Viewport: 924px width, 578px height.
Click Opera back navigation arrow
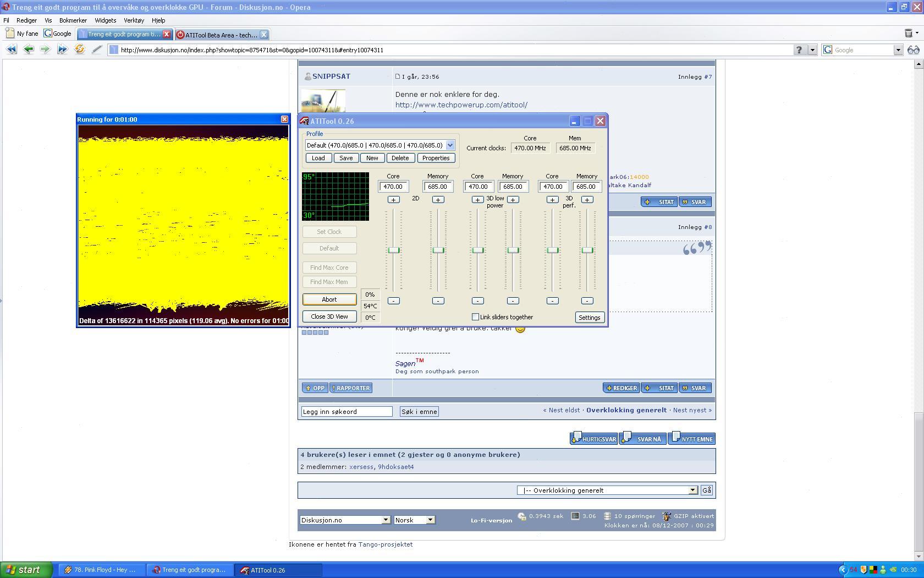pyautogui.click(x=29, y=50)
